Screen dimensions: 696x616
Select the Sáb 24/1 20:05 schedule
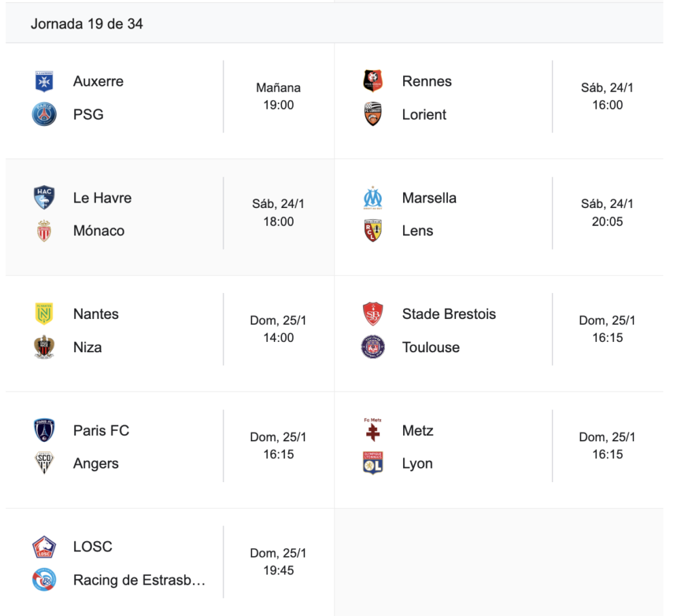tap(607, 213)
